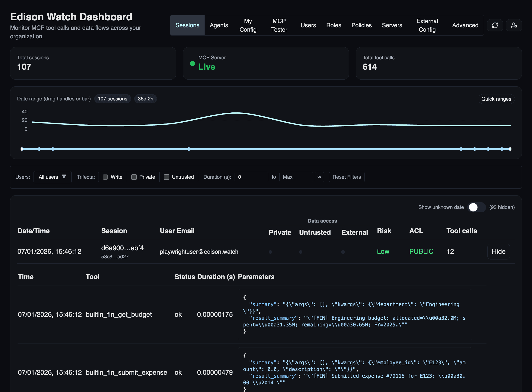Viewport: 532px width, 392px height.
Task: Click the Untrusted data access dot indicator
Action: tap(300, 252)
